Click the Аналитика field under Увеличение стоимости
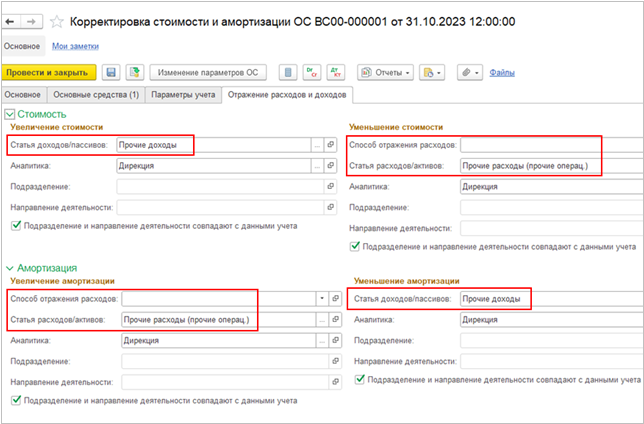The image size is (644, 424). 214,166
